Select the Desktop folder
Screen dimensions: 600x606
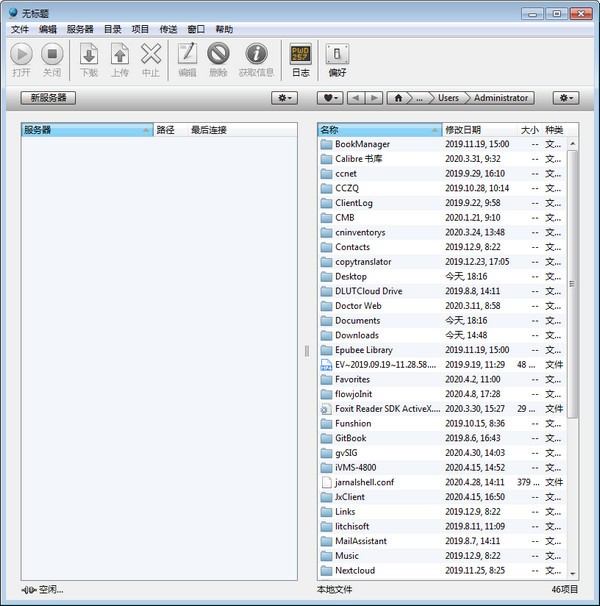click(441, 276)
